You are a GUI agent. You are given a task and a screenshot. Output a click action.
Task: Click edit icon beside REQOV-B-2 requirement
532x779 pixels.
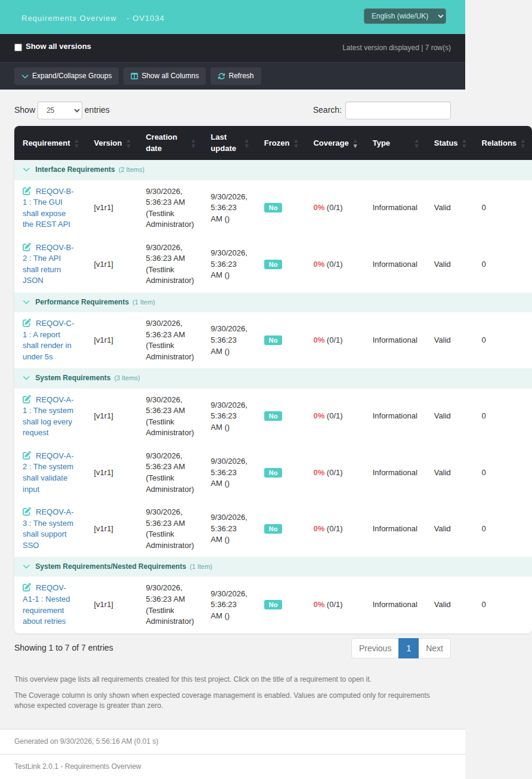(27, 247)
